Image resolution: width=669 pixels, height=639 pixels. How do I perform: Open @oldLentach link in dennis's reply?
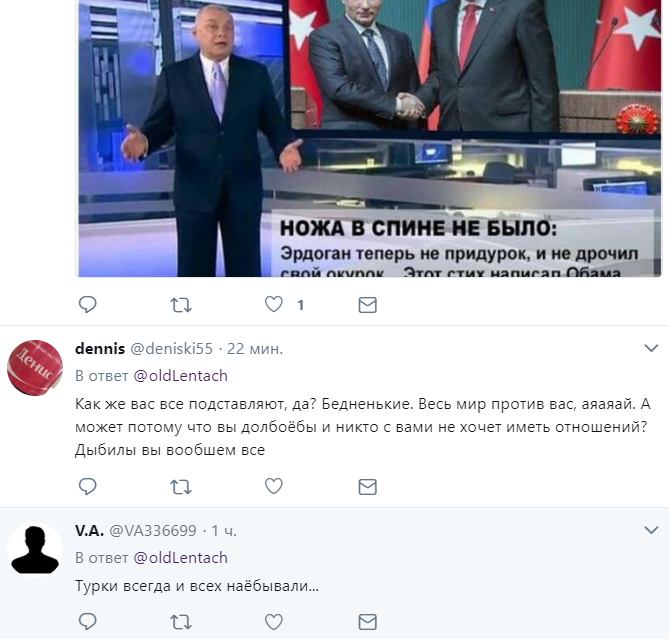tap(180, 376)
